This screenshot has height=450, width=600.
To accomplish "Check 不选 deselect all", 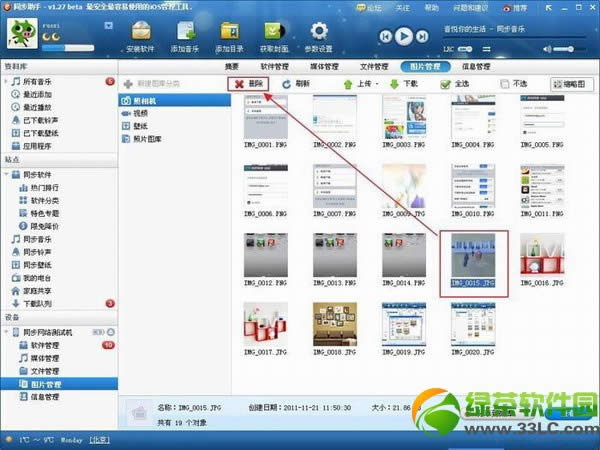I will coord(514,84).
